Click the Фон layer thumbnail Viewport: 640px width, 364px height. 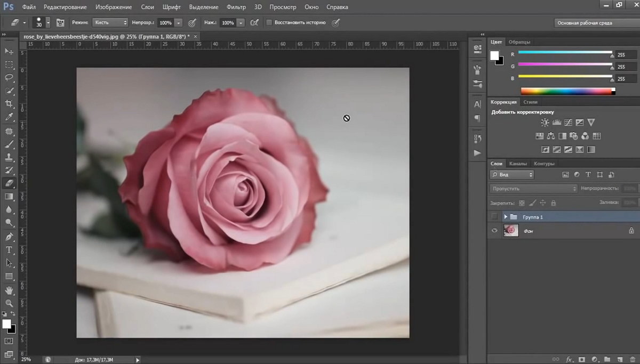[x=511, y=230]
